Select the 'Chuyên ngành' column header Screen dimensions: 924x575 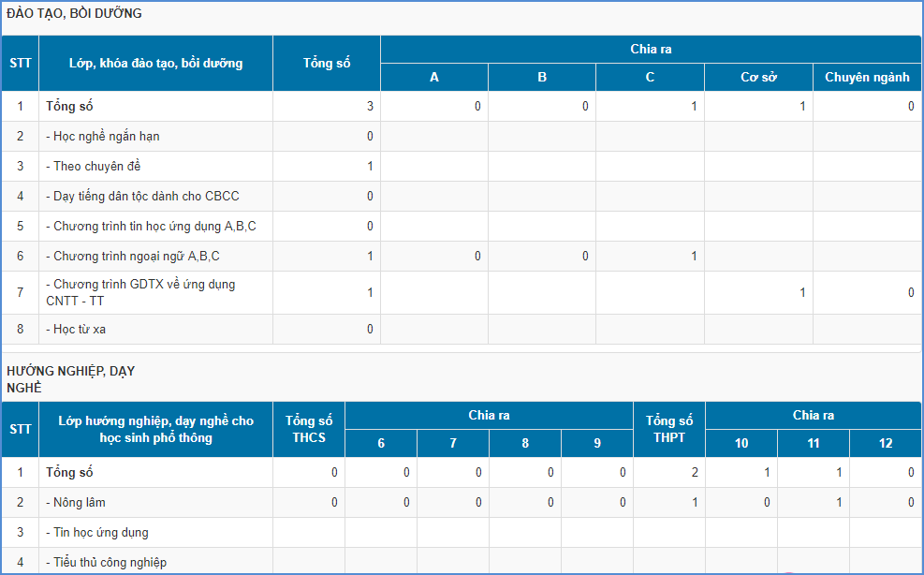tap(867, 78)
